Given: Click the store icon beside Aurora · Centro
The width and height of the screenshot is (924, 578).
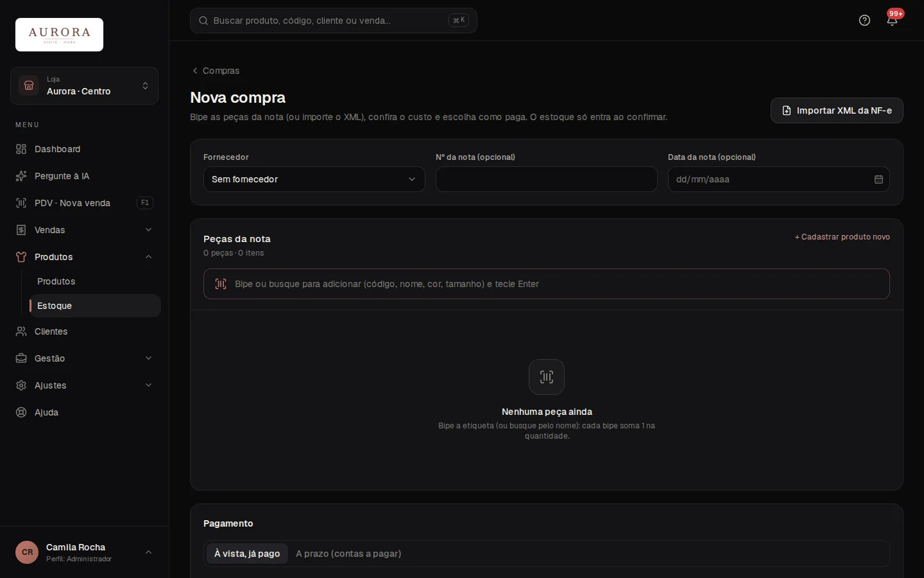Looking at the screenshot, I should click(x=29, y=85).
